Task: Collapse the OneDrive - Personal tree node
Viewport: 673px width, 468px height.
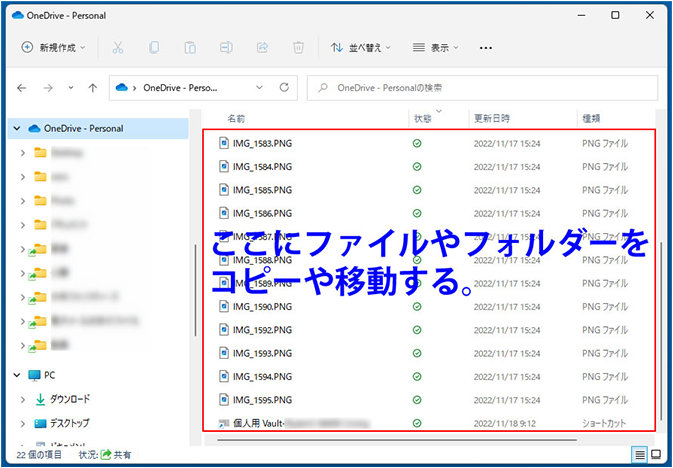Action: [17, 128]
